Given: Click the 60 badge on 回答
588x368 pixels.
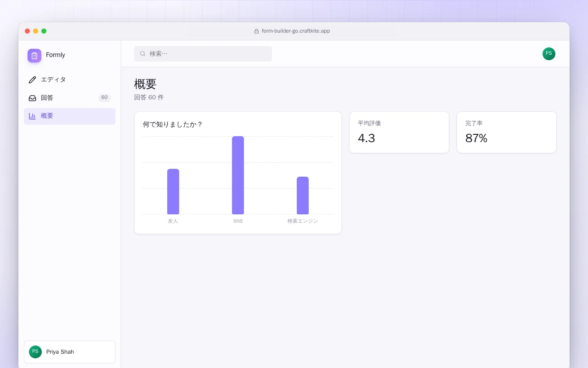Looking at the screenshot, I should point(104,98).
